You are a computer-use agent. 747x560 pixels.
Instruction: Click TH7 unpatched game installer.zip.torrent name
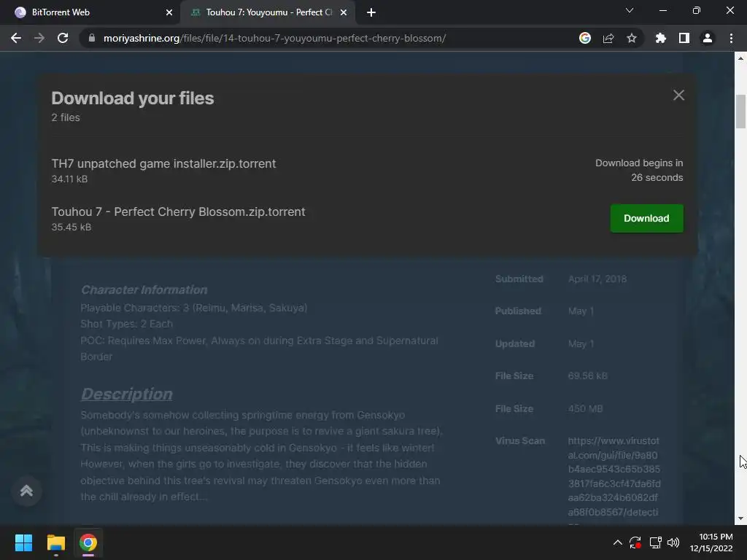(x=163, y=163)
